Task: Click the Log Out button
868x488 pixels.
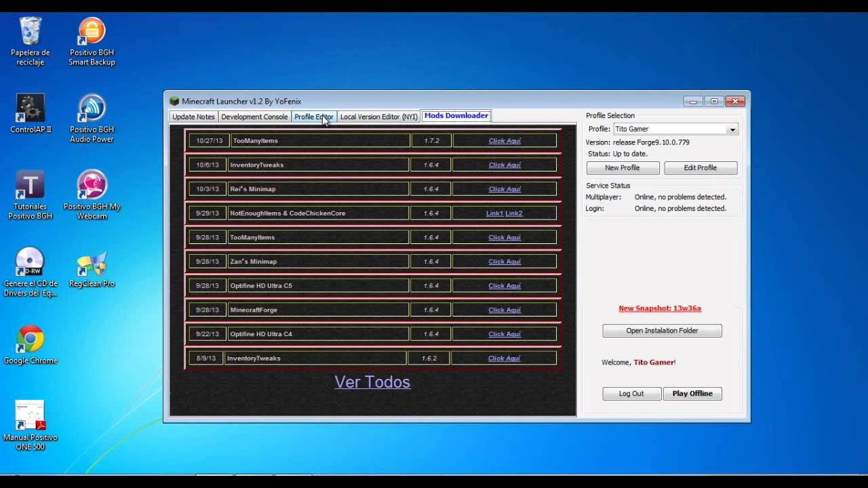Action: tap(631, 394)
